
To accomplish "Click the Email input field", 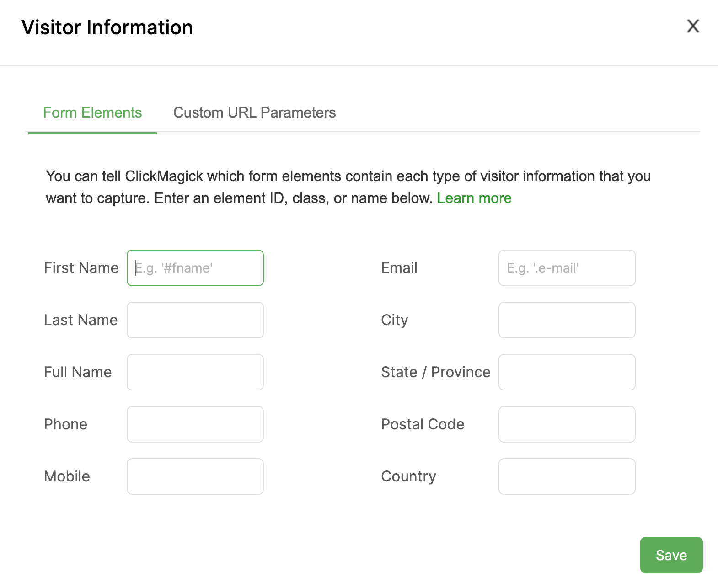I will (567, 268).
